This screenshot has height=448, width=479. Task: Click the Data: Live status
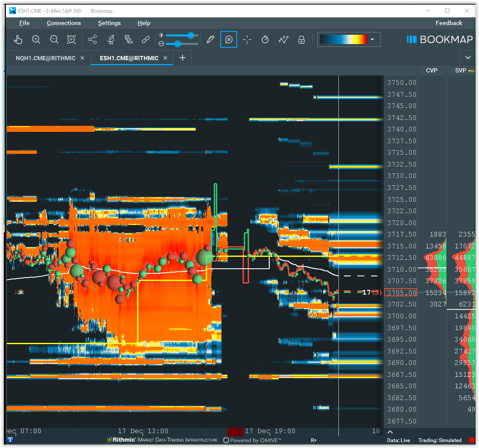coord(399,440)
